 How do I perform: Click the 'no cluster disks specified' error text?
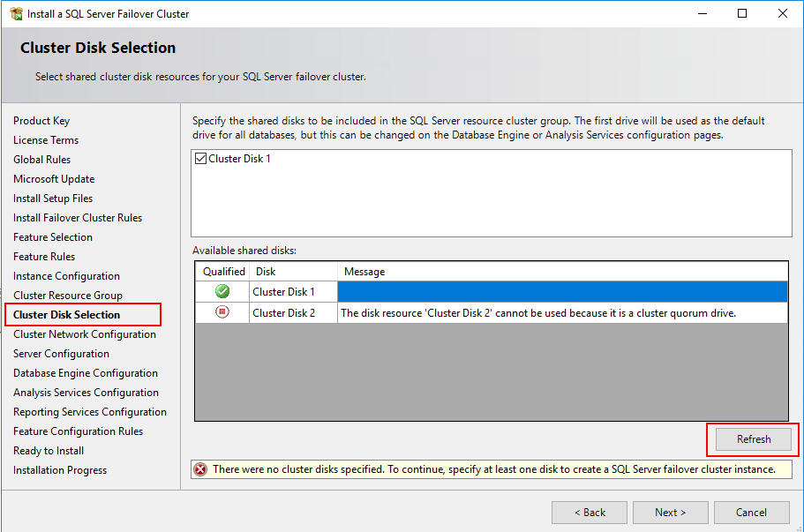[x=493, y=469]
